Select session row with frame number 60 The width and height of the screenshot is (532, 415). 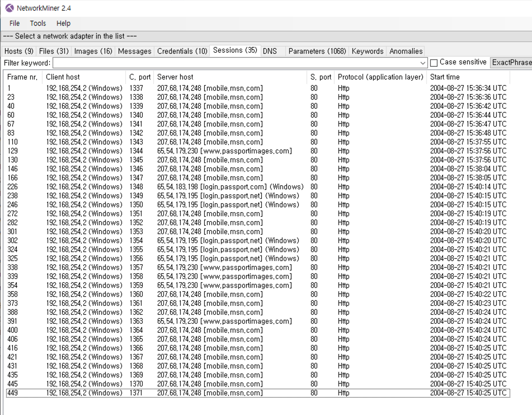258,115
